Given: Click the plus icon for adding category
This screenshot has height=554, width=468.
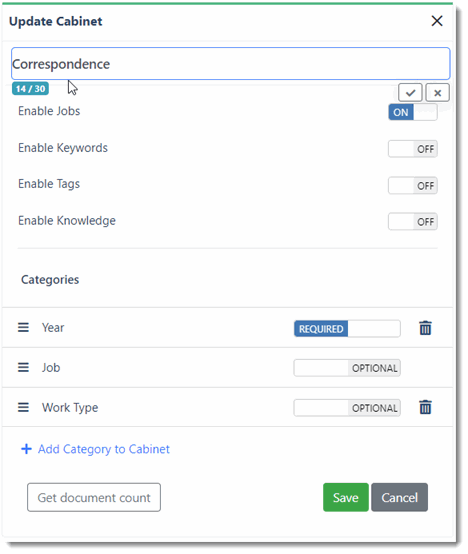Looking at the screenshot, I should point(26,449).
